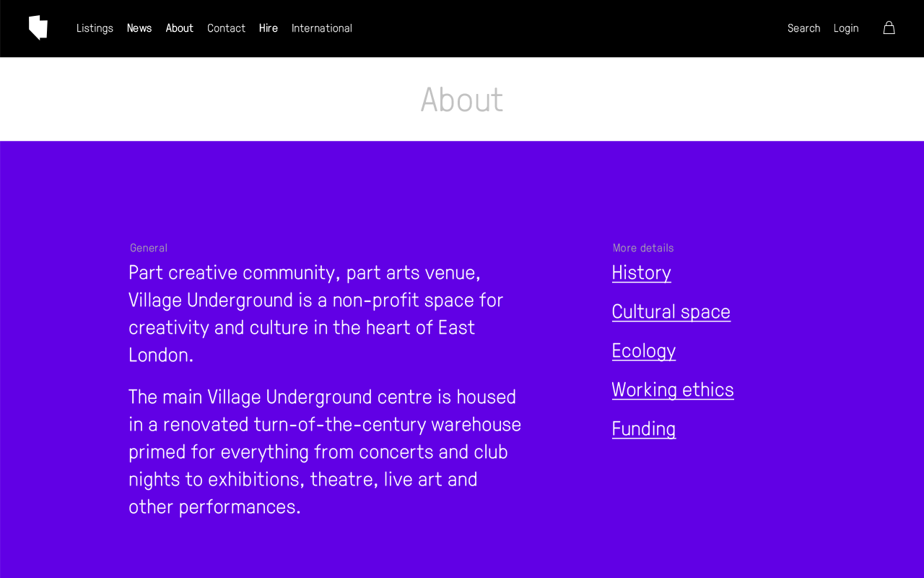
Task: Click the More details label
Action: coord(643,248)
